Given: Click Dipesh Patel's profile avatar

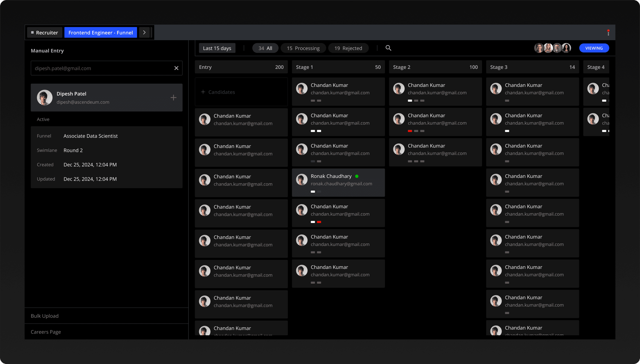Looking at the screenshot, I should [45, 98].
